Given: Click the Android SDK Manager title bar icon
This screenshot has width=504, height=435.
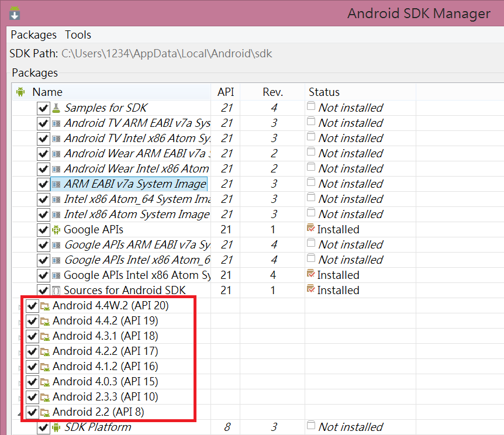Looking at the screenshot, I should 15,13.
